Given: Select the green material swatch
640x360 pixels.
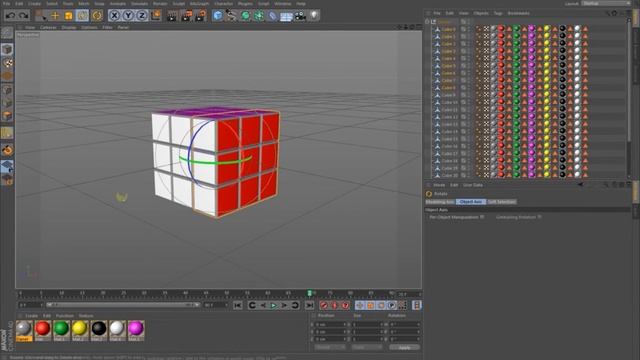Looking at the screenshot, I should [61, 330].
